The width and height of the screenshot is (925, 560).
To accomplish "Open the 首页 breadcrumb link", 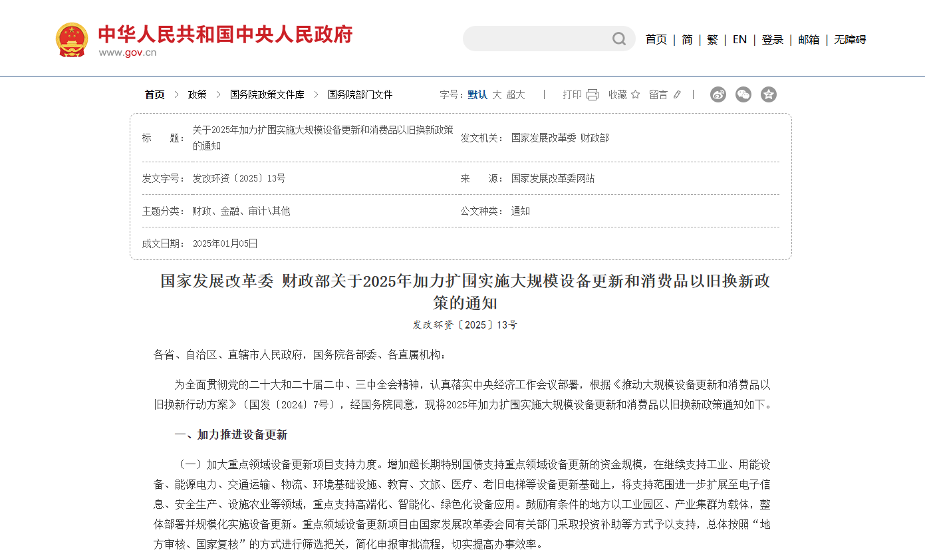I will pyautogui.click(x=155, y=94).
